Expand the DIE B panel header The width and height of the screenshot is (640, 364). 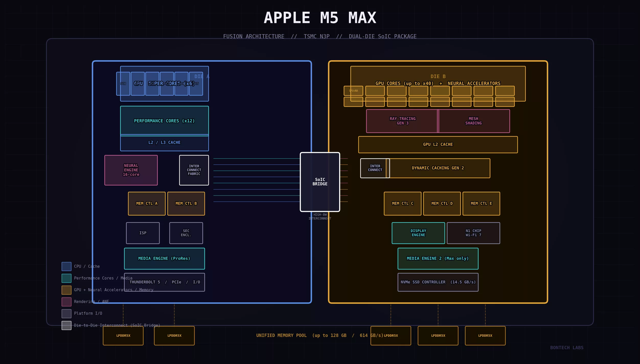[438, 76]
